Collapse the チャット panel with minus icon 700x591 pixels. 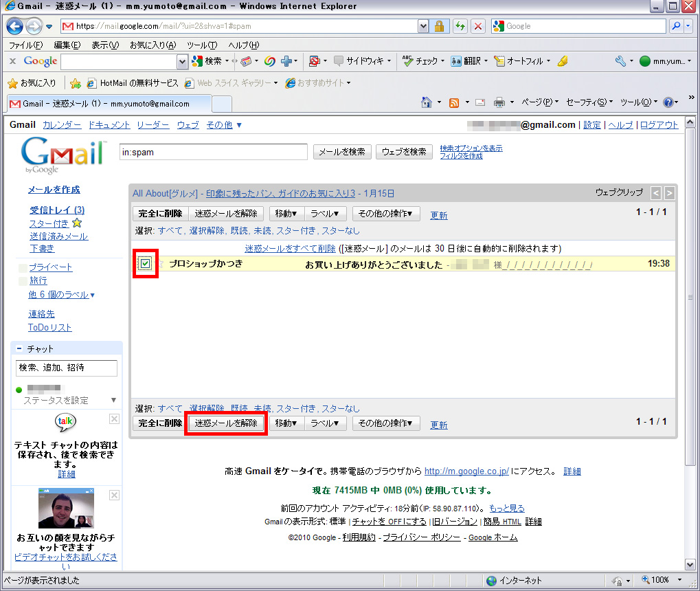[x=19, y=348]
